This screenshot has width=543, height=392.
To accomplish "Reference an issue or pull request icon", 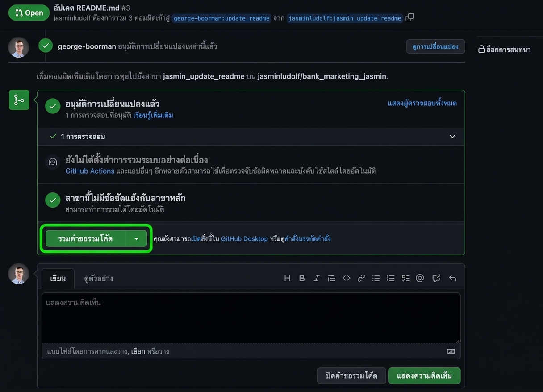I will point(436,278).
